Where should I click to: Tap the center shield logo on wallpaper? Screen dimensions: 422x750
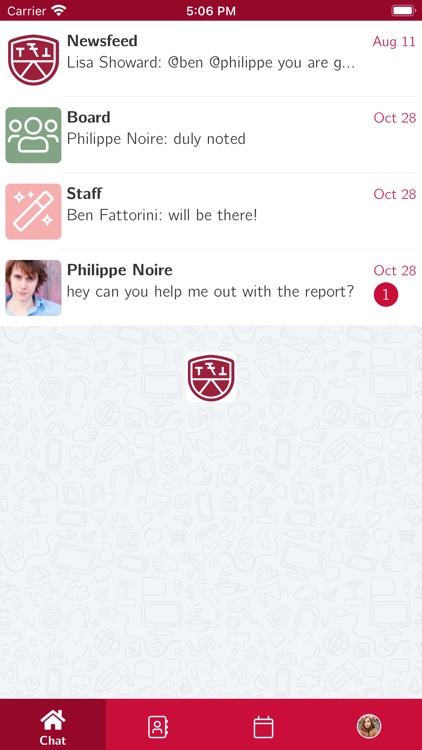point(211,377)
